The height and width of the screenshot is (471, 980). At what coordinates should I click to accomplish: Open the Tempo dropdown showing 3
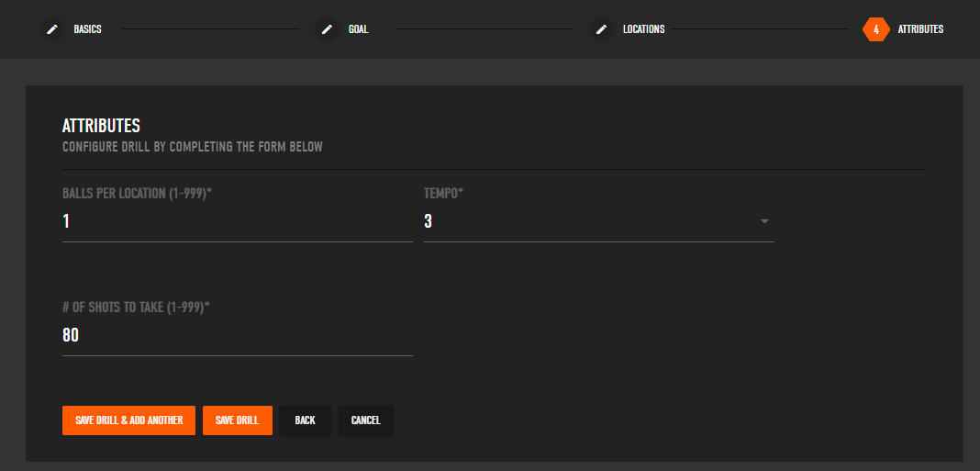pyautogui.click(x=599, y=221)
